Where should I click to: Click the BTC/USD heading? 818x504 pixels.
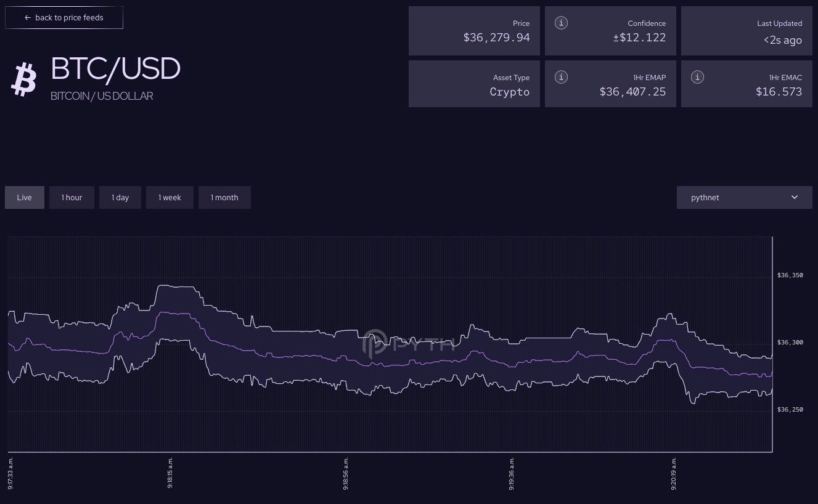pos(115,69)
